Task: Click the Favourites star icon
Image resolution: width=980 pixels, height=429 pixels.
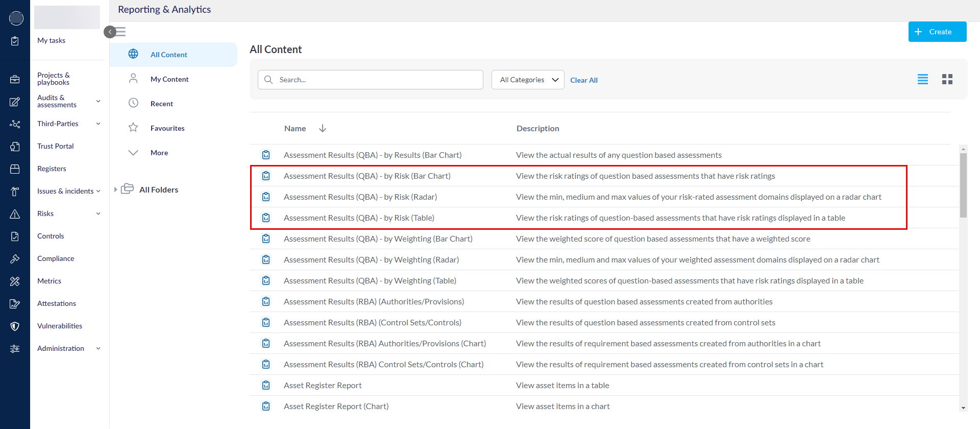Action: click(x=133, y=128)
